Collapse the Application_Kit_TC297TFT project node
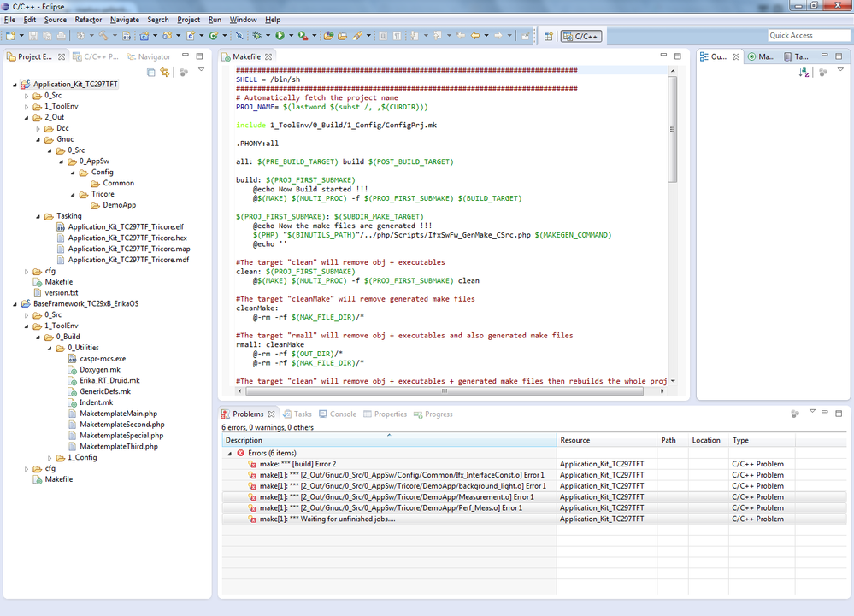This screenshot has height=616, width=854. pos(15,85)
